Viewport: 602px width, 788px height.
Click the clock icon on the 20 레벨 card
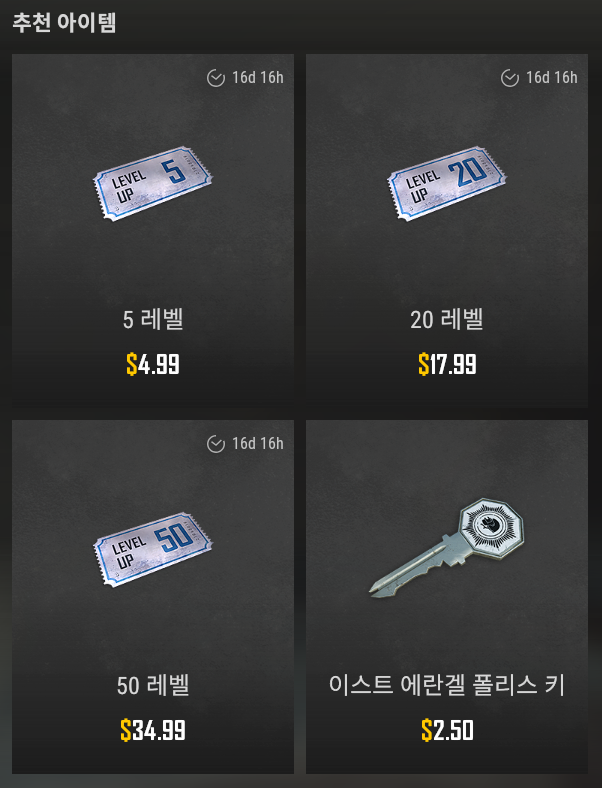point(510,78)
